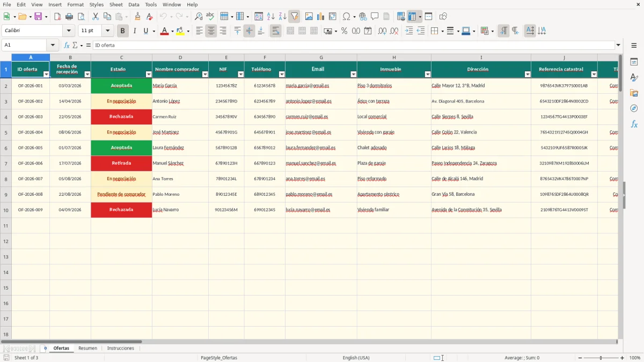This screenshot has width=644, height=362.
Task: Save the document with the floppy icon
Action: click(38, 17)
